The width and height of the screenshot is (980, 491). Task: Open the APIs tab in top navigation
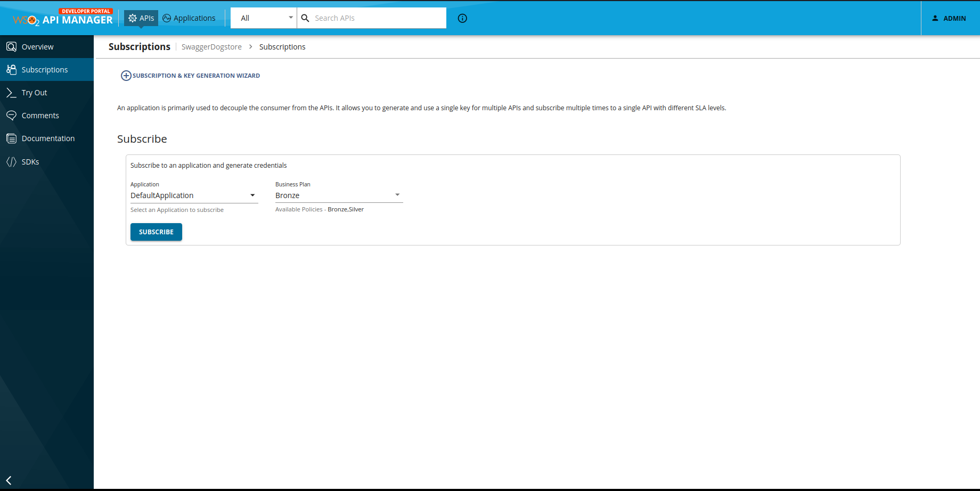141,18
